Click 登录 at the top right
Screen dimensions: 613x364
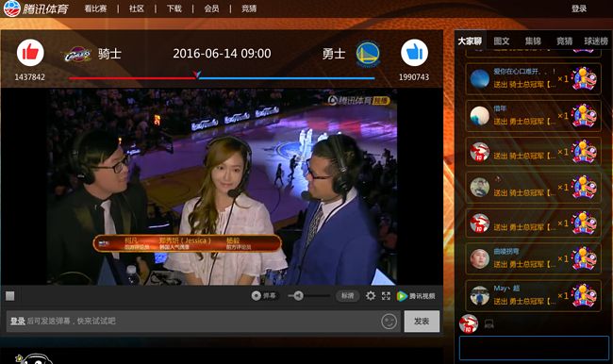579,8
